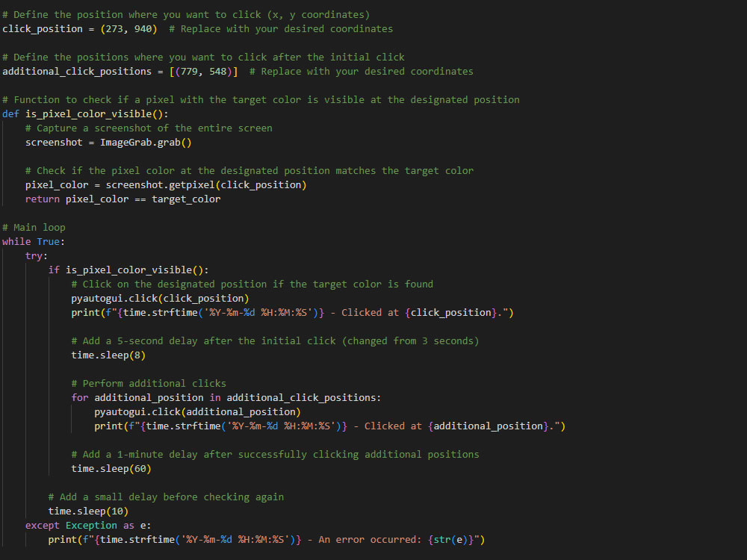Click the def keyword before is_pixel_color_visible
This screenshot has height=560, width=747.
click(x=10, y=113)
